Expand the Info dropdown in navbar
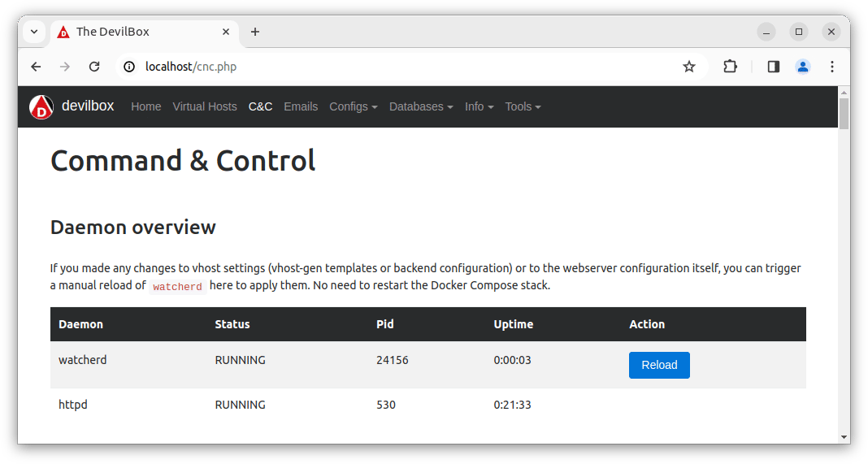This screenshot has width=868, height=464. (479, 106)
